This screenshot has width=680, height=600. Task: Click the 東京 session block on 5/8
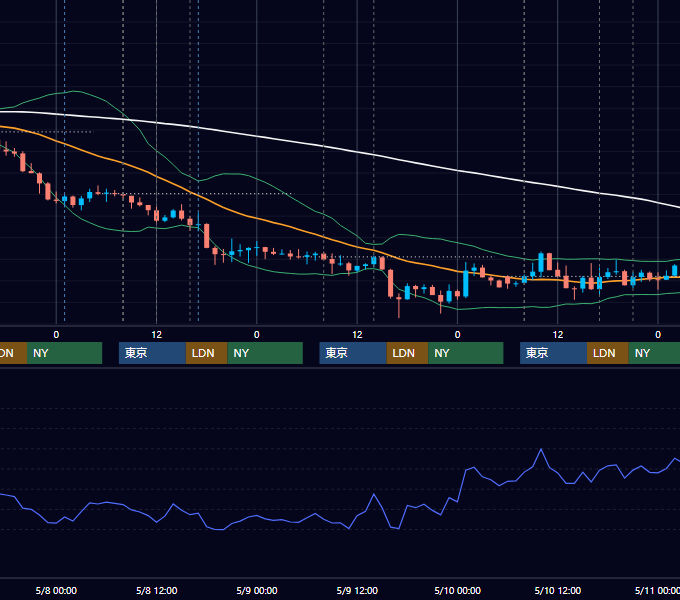[152, 353]
